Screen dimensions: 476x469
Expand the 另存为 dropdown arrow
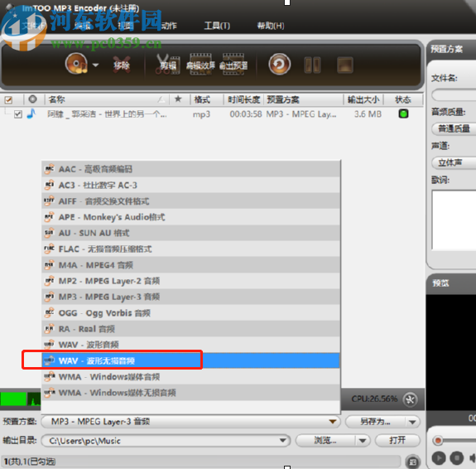coord(412,422)
